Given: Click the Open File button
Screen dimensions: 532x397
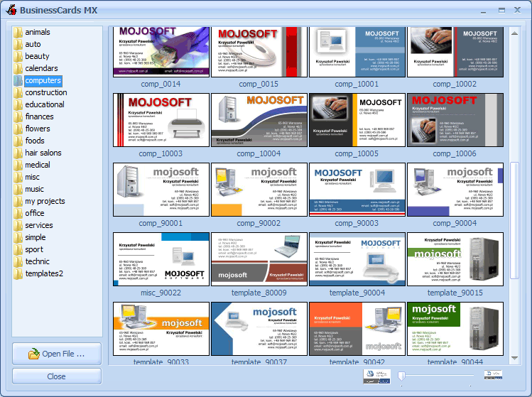Looking at the screenshot, I should pyautogui.click(x=57, y=354).
